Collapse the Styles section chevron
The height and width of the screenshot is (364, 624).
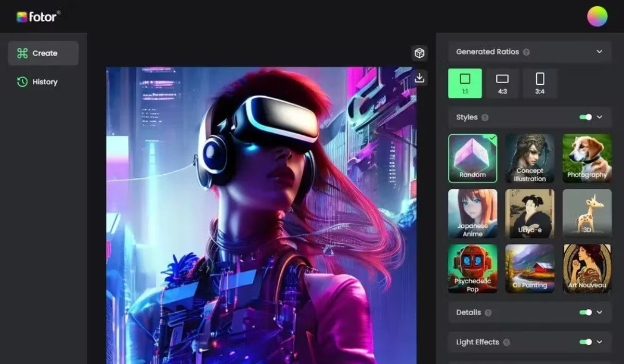pos(599,118)
